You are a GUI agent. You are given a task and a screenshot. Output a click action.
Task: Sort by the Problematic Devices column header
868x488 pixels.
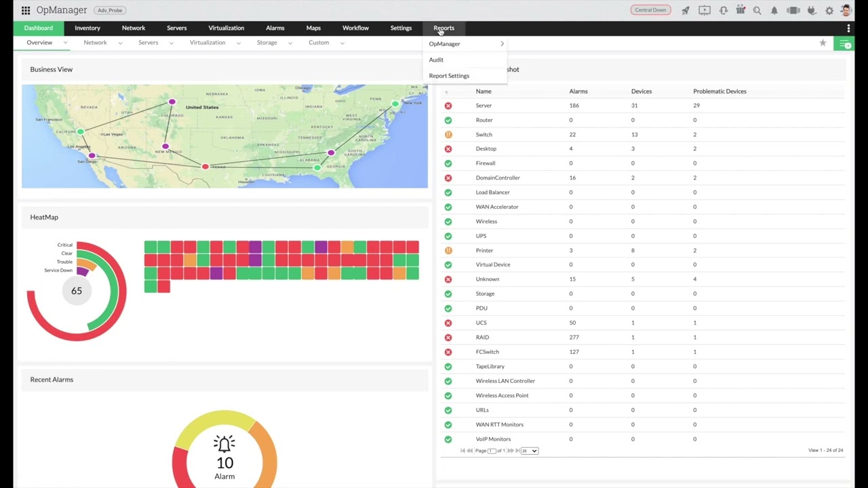coord(719,91)
